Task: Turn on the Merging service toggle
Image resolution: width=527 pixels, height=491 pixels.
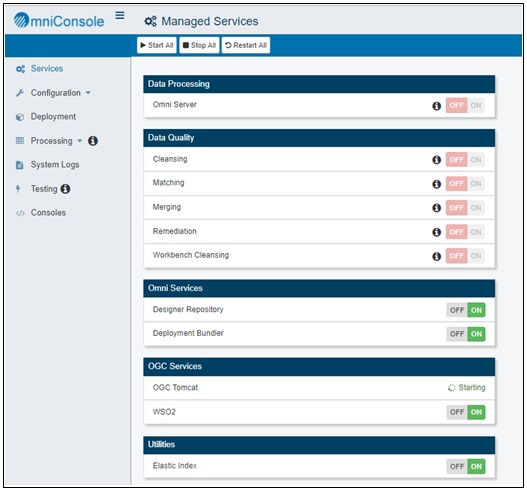Action: pyautogui.click(x=476, y=208)
